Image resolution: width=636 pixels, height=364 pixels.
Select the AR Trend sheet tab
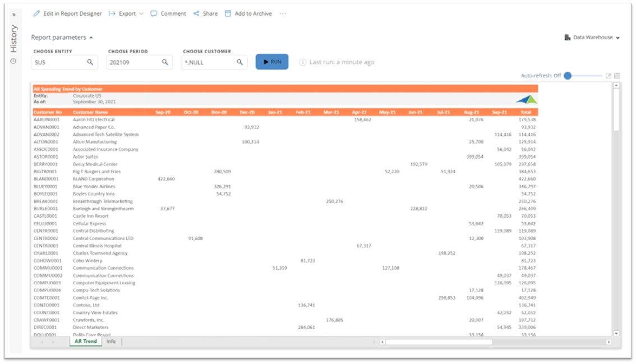(86, 341)
